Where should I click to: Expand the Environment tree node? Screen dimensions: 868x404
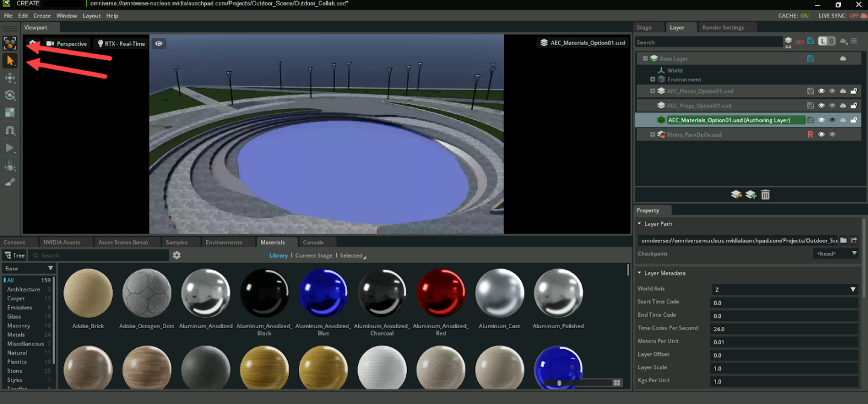pos(652,79)
